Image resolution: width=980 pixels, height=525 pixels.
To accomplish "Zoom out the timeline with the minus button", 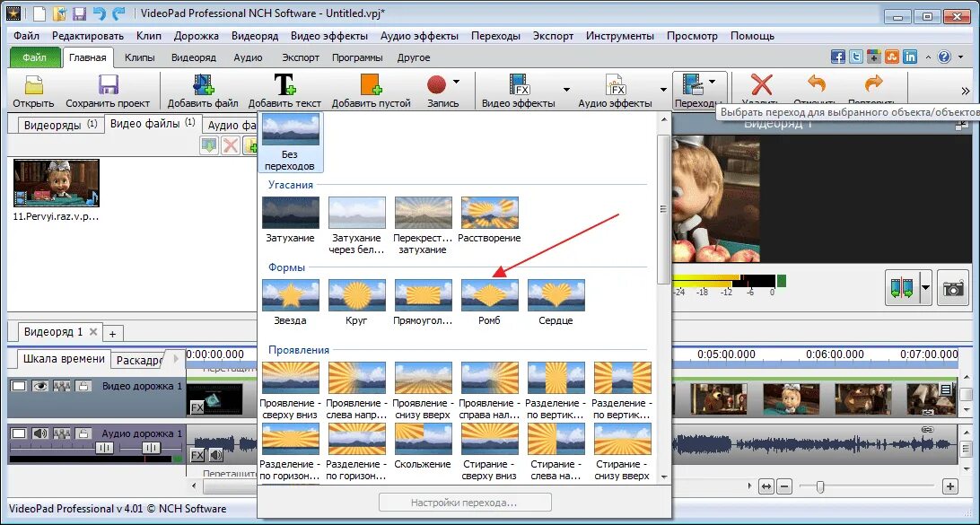I will (784, 486).
